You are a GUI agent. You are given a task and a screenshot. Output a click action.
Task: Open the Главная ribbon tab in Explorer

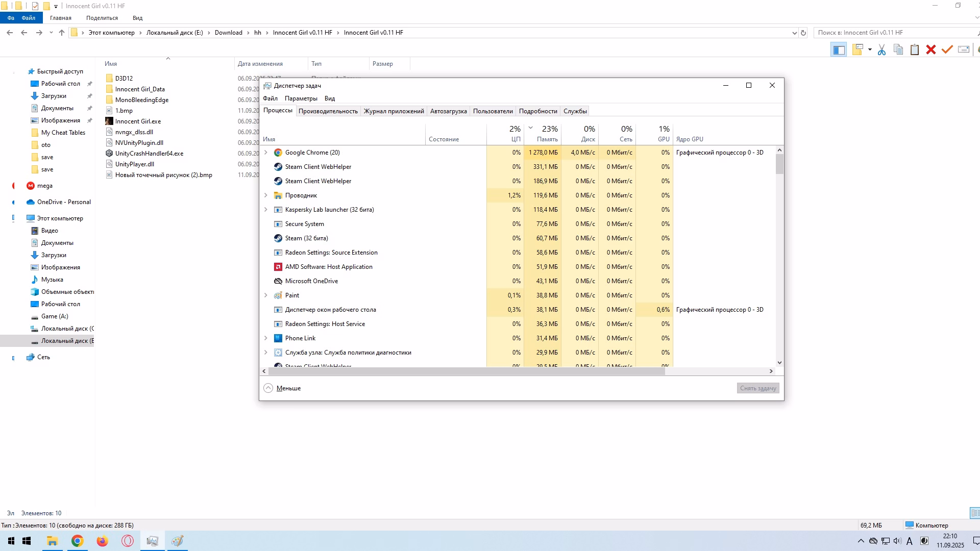(61, 18)
